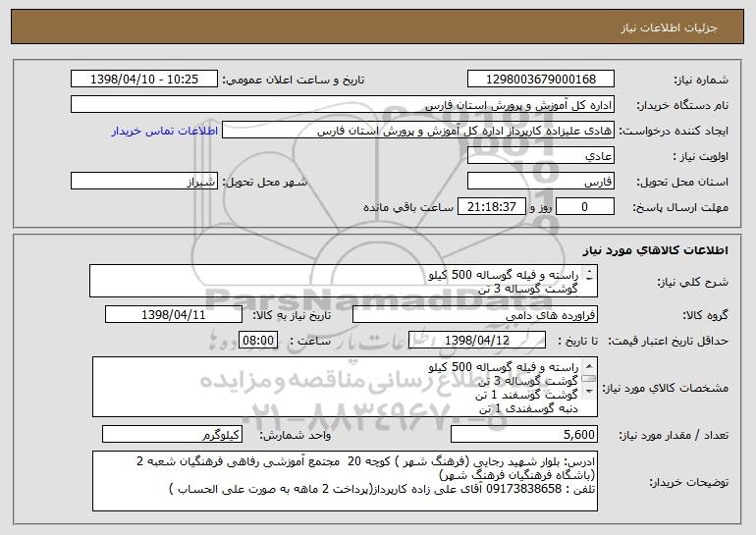Viewport: 756px width, 535px height.
Task: Click up arrow of goods specification scrollbar
Action: coord(589,366)
